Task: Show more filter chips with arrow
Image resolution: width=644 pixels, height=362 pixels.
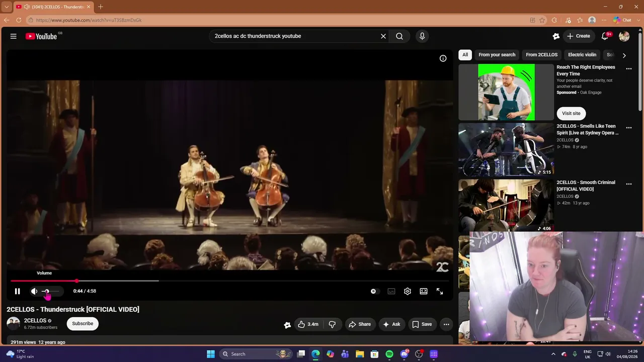Action: 624,55
